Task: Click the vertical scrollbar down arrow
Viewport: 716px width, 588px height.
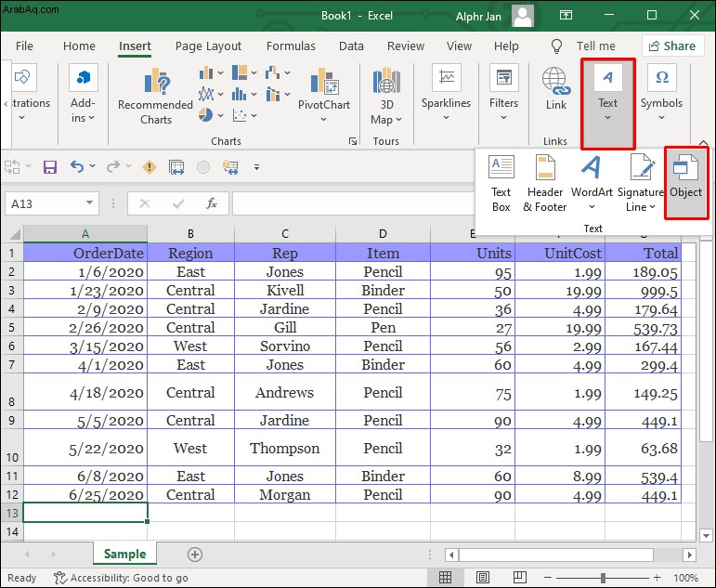Action: (x=707, y=535)
